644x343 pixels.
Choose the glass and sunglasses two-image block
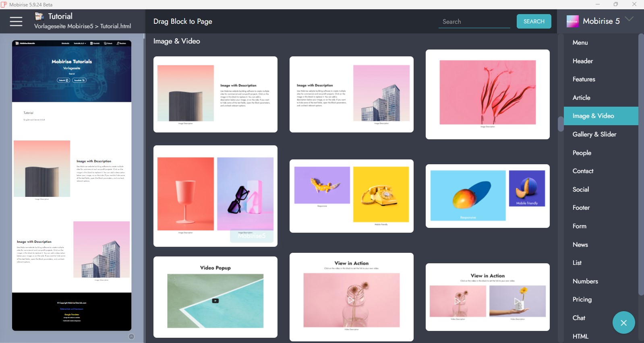click(215, 196)
